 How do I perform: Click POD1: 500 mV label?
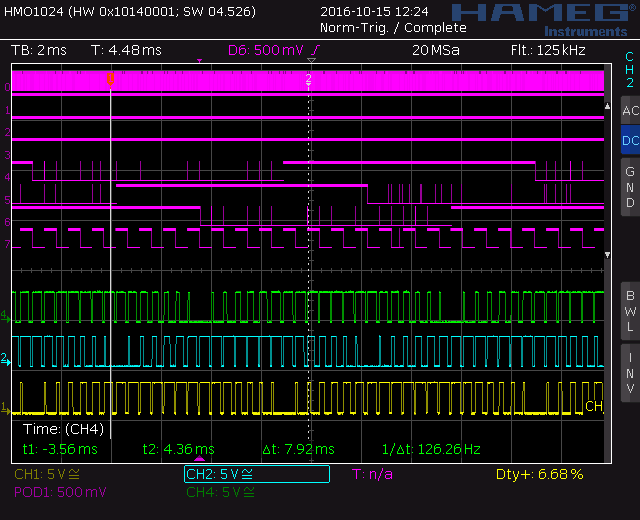(60, 492)
